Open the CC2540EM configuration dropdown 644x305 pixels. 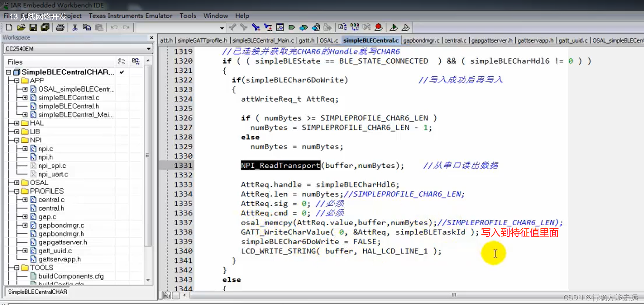coord(148,49)
